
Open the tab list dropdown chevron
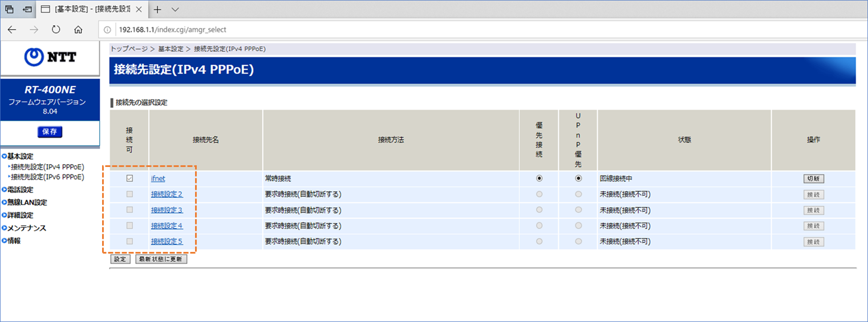(175, 10)
